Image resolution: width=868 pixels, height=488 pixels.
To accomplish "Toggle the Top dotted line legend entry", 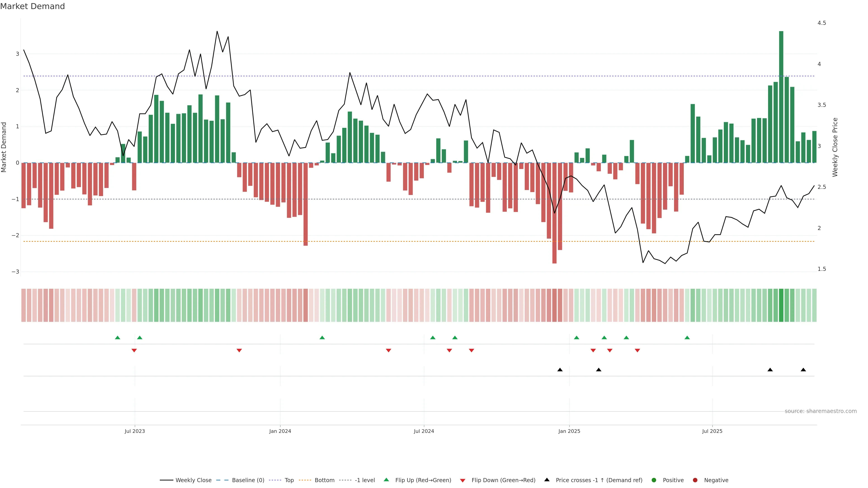I will tap(289, 480).
